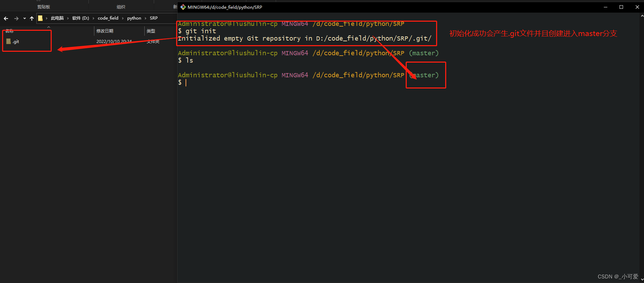Expand chevron after 此电脑 in breadcrumb
Image resolution: width=644 pixels, height=283 pixels.
coord(68,18)
